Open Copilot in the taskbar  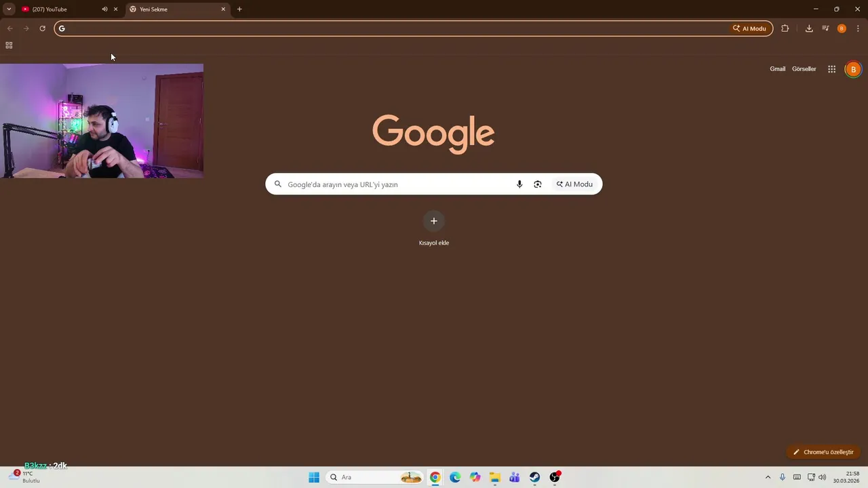tap(475, 477)
